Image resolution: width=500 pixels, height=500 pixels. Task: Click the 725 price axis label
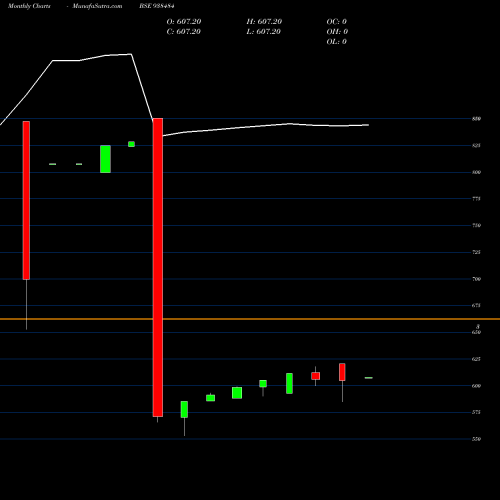(x=476, y=252)
